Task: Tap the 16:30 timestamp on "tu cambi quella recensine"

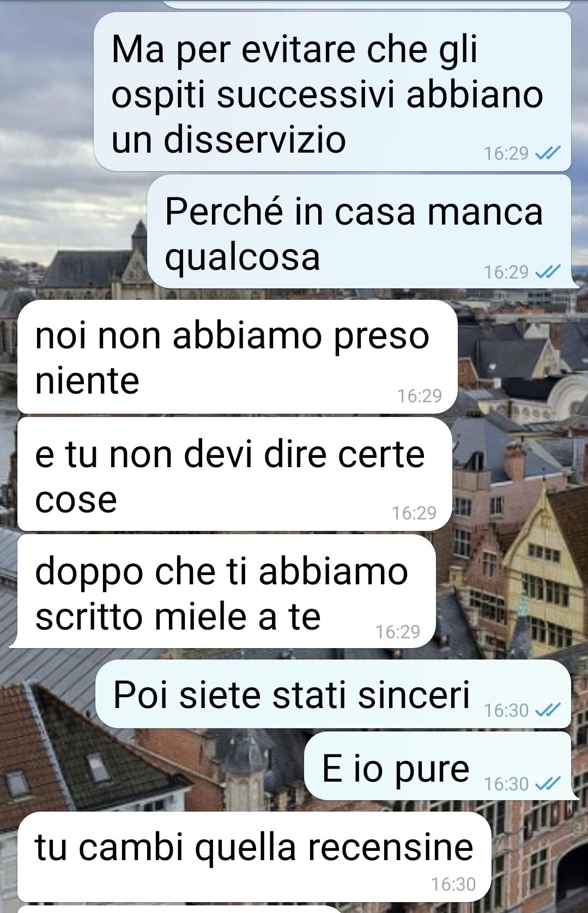Action: [x=453, y=884]
